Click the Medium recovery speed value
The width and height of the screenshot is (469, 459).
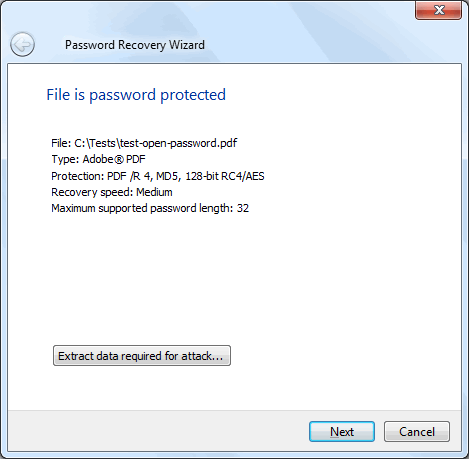[154, 192]
